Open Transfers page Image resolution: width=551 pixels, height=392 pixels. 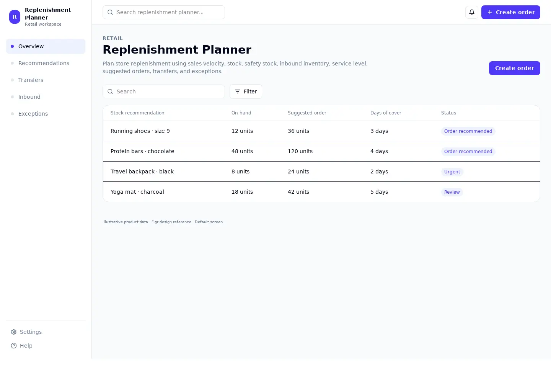click(x=46, y=80)
